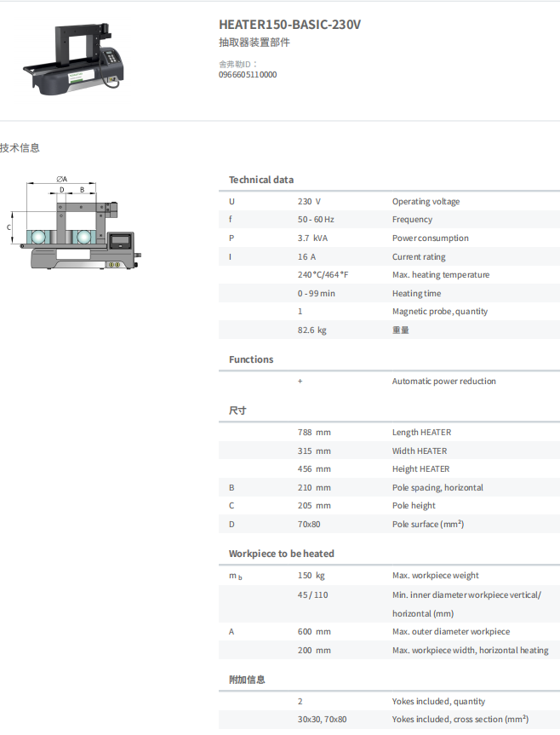Screen dimensions: 560x735
Task: Click the 附加信息 additional info heading
Action: coord(247,680)
